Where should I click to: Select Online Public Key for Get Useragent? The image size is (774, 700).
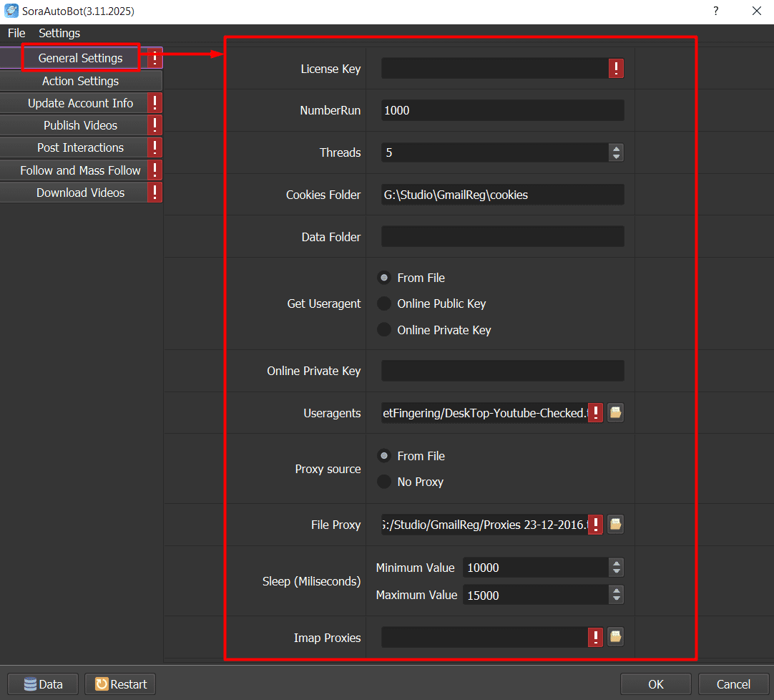tap(384, 303)
